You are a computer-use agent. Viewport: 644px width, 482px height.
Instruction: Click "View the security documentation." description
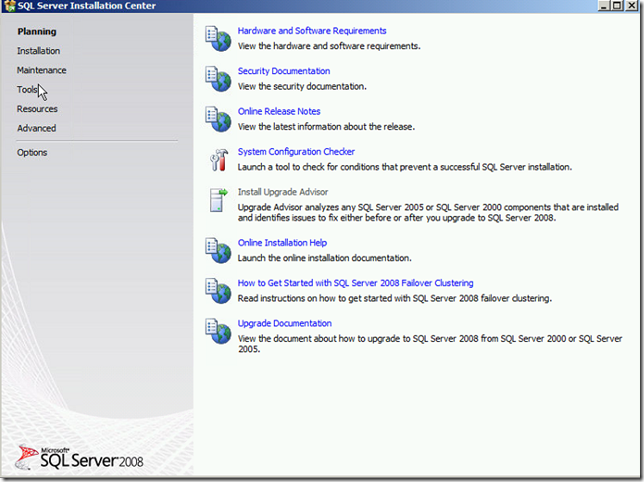pos(302,86)
